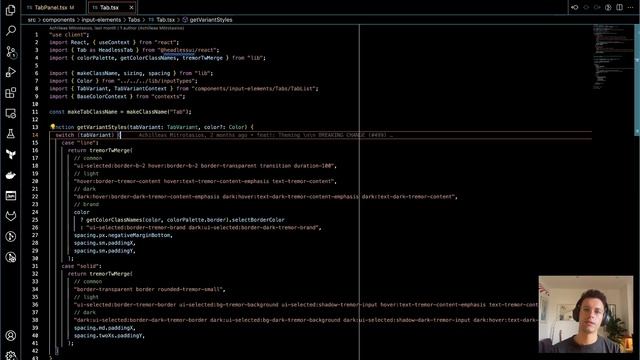Viewport: 640px width, 360px height.
Task: Click the minimap code overview
Action: coord(612,57)
